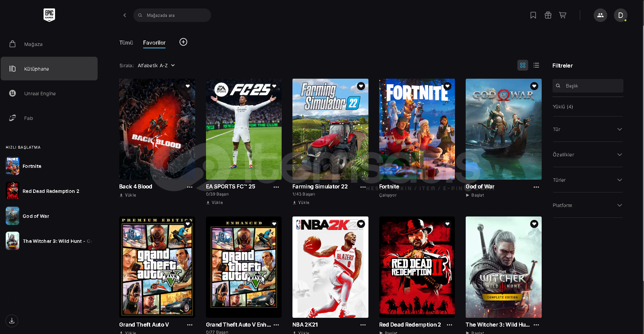Open options menu for Farming Simulator 22
This screenshot has height=334, width=644.
pos(363,187)
